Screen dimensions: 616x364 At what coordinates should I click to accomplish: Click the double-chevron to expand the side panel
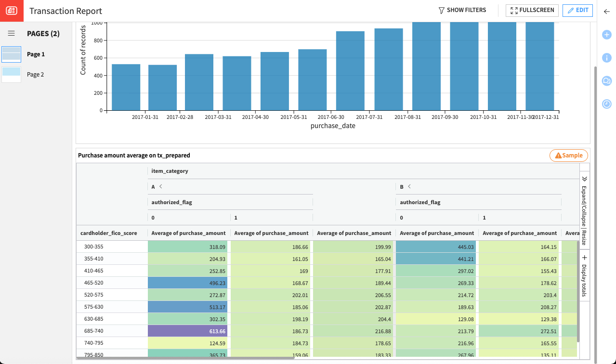584,178
